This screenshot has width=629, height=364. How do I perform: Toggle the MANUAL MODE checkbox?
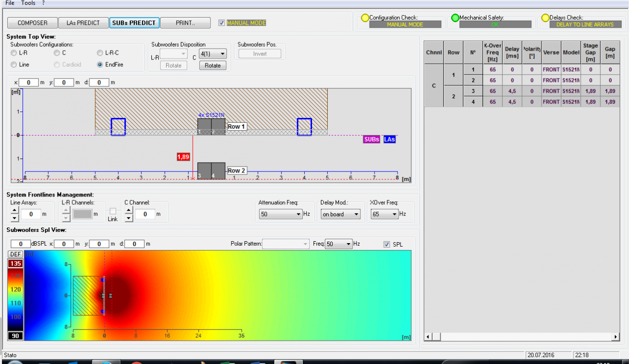(222, 23)
